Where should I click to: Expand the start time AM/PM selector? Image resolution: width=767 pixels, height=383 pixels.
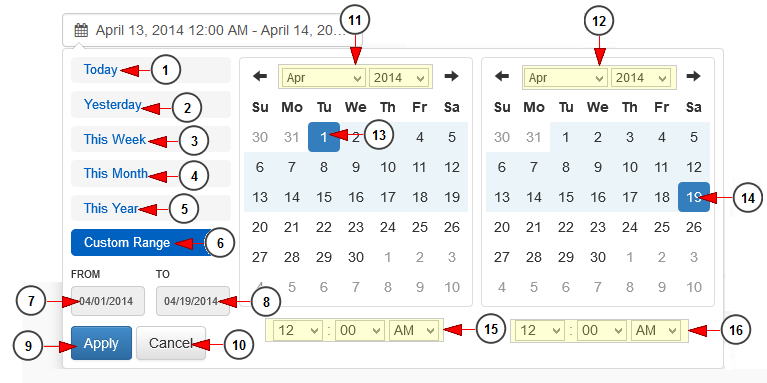[x=414, y=331]
